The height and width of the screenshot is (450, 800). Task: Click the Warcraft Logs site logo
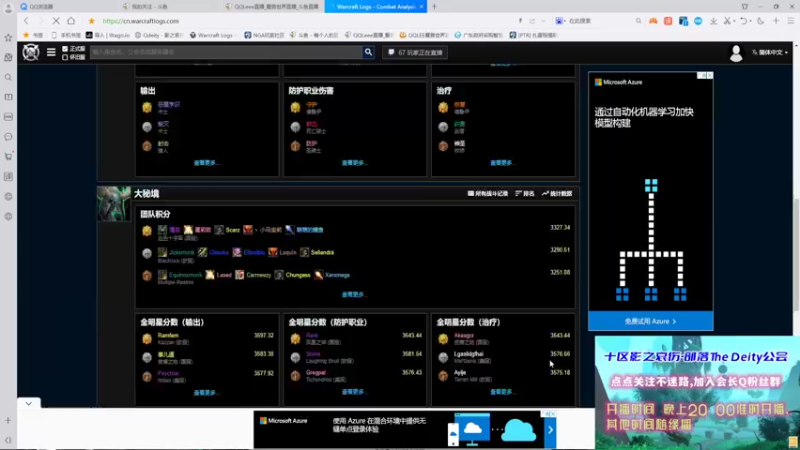pyautogui.click(x=31, y=52)
